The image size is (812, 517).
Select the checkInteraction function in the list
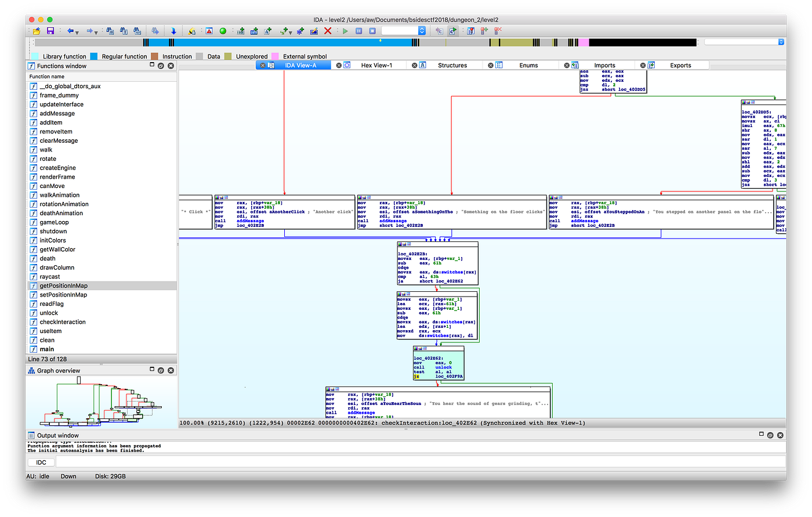(62, 321)
